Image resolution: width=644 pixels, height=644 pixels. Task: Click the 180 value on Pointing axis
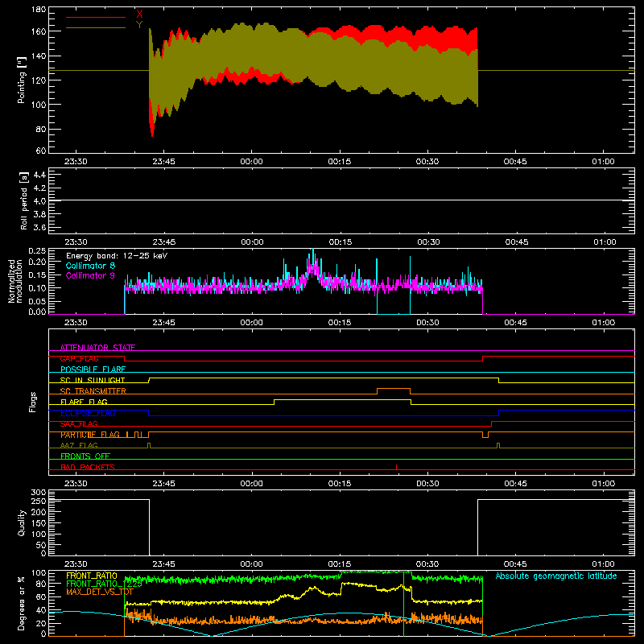[39, 10]
